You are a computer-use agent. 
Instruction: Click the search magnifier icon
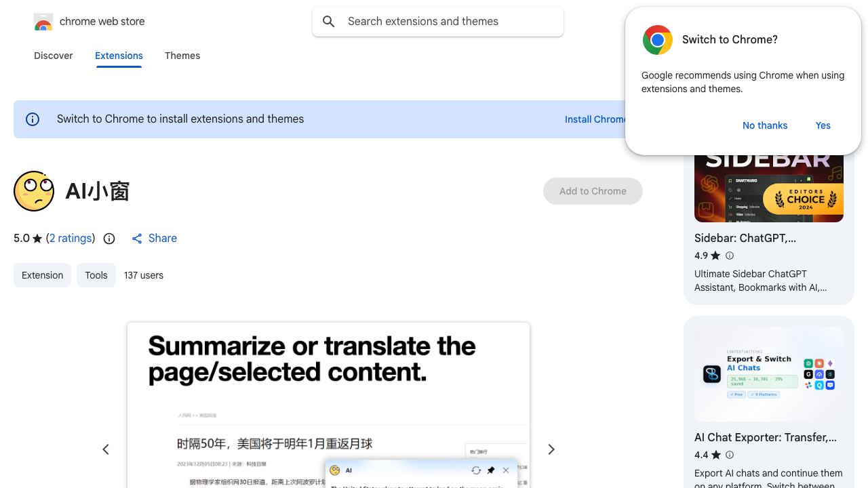pyautogui.click(x=329, y=22)
